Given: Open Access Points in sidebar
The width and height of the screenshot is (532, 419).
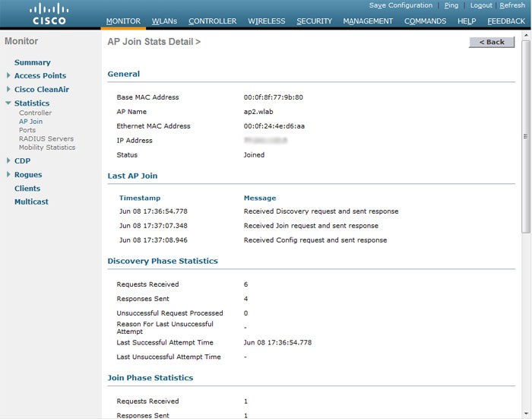Looking at the screenshot, I should coord(40,76).
